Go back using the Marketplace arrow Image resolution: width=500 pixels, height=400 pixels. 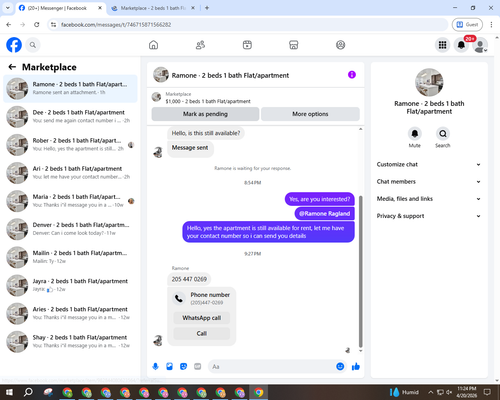click(x=12, y=67)
